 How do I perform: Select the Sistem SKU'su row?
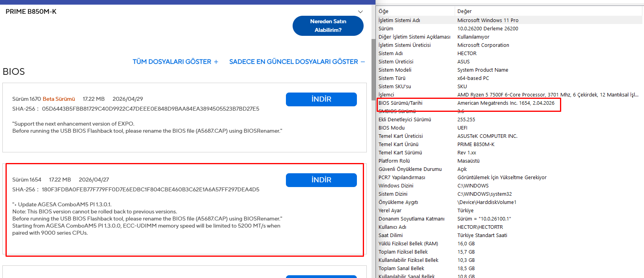point(510,86)
